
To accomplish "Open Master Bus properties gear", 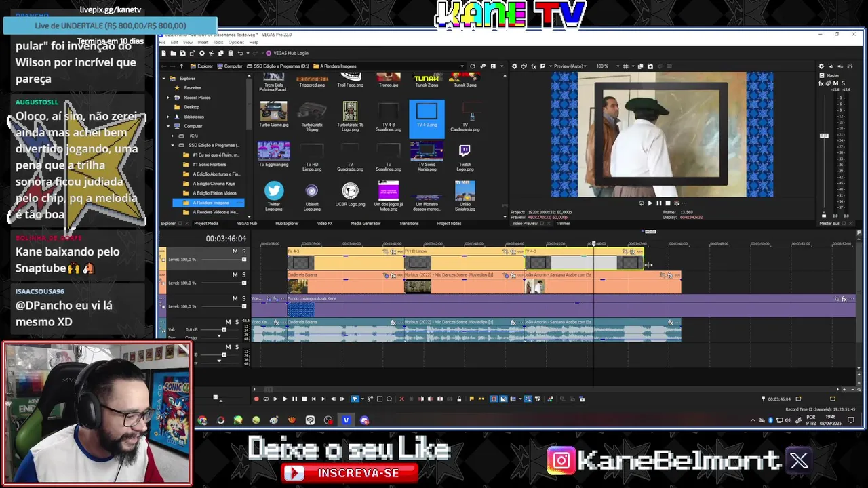I will click(x=821, y=66).
